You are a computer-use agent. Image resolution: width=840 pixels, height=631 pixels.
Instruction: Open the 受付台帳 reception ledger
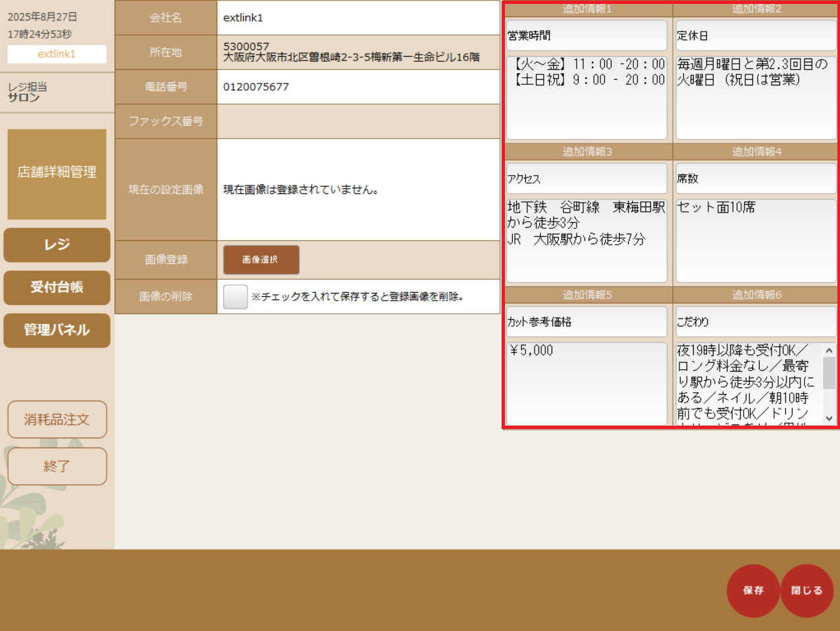tap(57, 288)
